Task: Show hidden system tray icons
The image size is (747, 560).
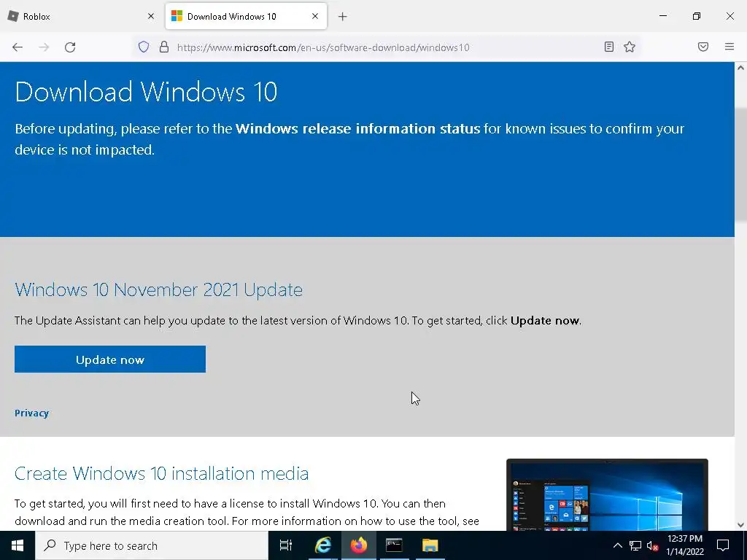Action: (617, 545)
